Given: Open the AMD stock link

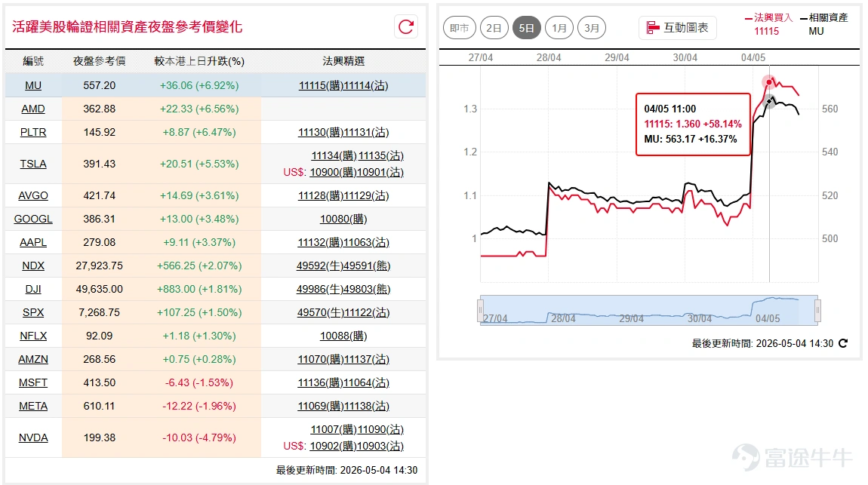Looking at the screenshot, I should tap(33, 109).
